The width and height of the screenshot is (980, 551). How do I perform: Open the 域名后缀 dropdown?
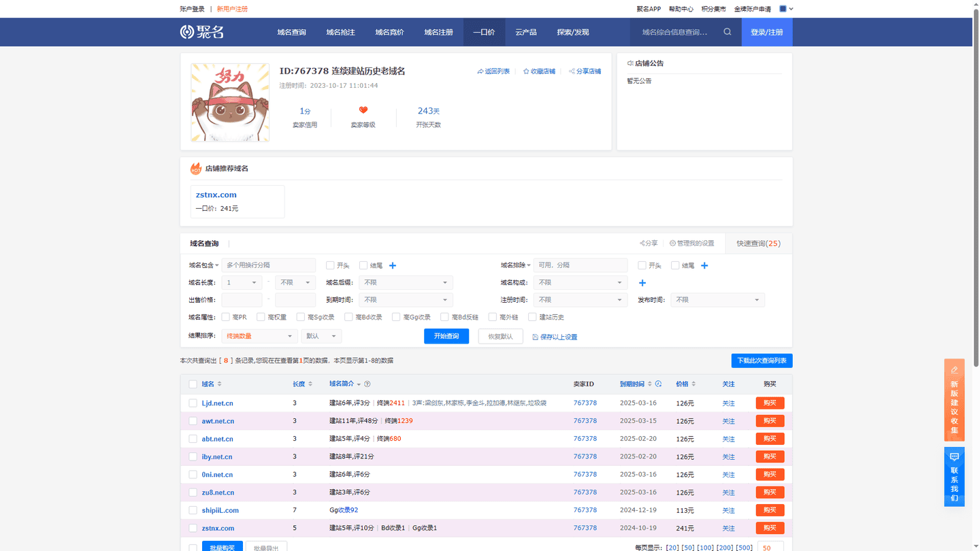tap(406, 283)
